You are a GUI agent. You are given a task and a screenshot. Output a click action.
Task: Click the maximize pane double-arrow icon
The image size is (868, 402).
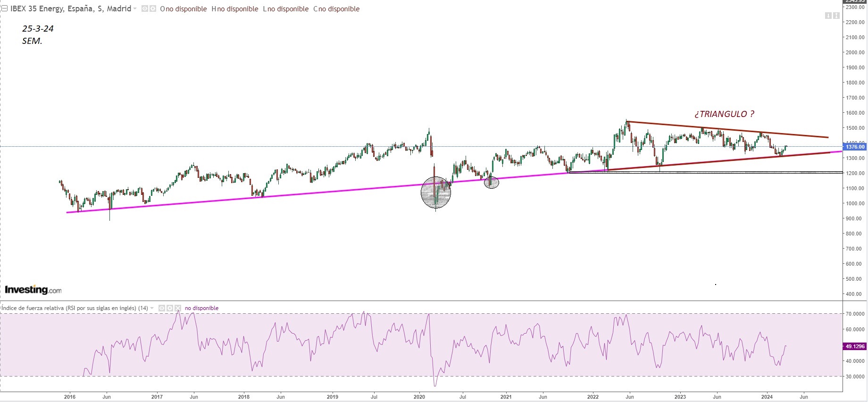836,16
